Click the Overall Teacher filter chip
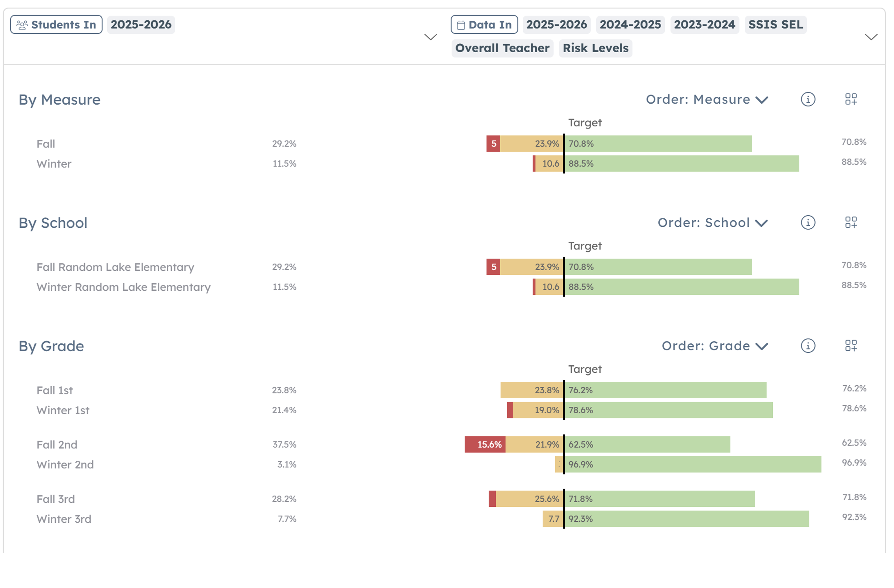Screen dimensions: 894x588 [x=502, y=48]
